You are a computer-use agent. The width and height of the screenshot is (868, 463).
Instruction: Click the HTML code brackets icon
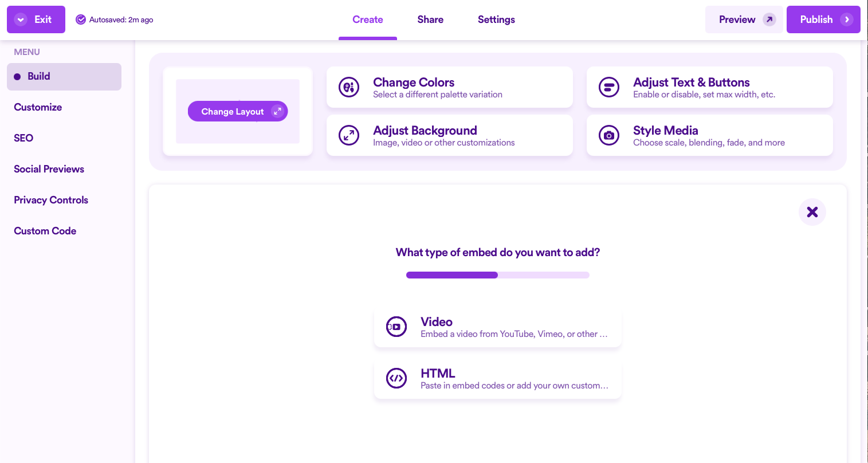[x=396, y=378]
